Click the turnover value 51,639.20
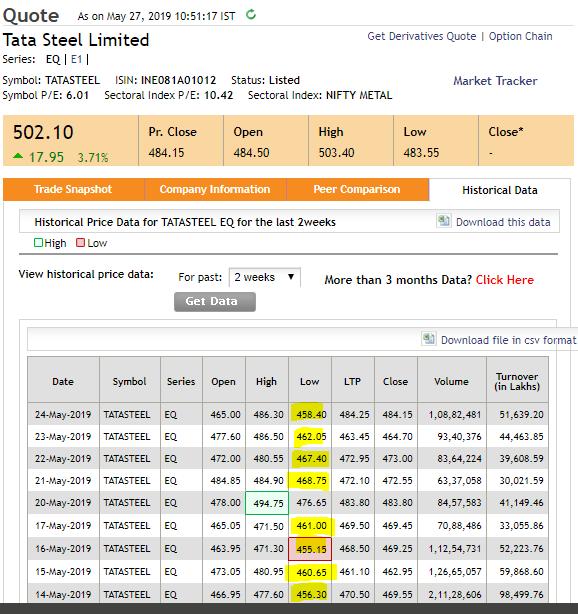 click(521, 415)
